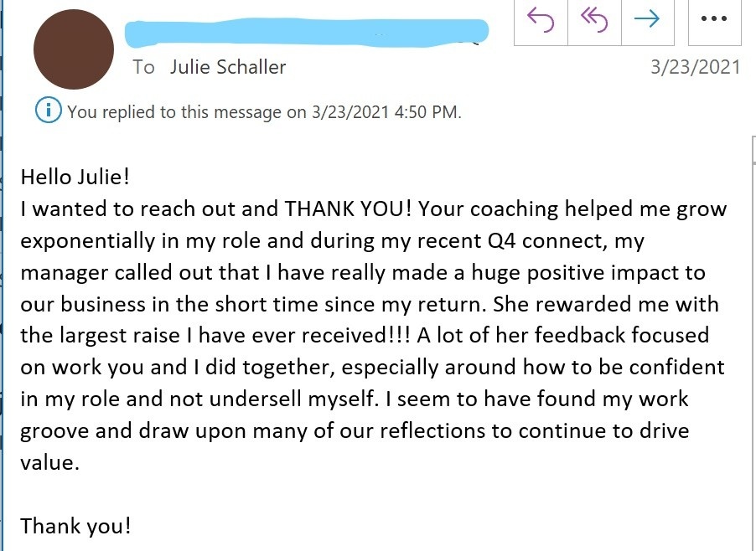Click the blue information circle icon

coord(49,111)
